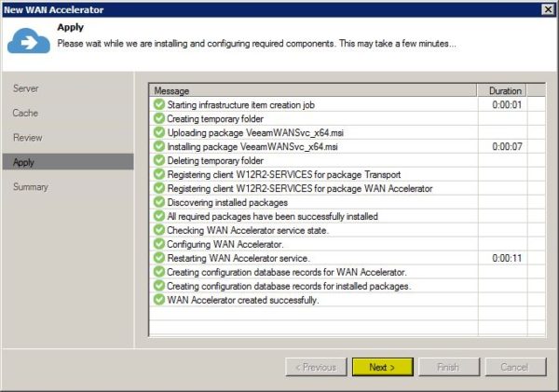Click green check beside Uploading package VeeamWANSvc_x64.msi

click(x=159, y=132)
